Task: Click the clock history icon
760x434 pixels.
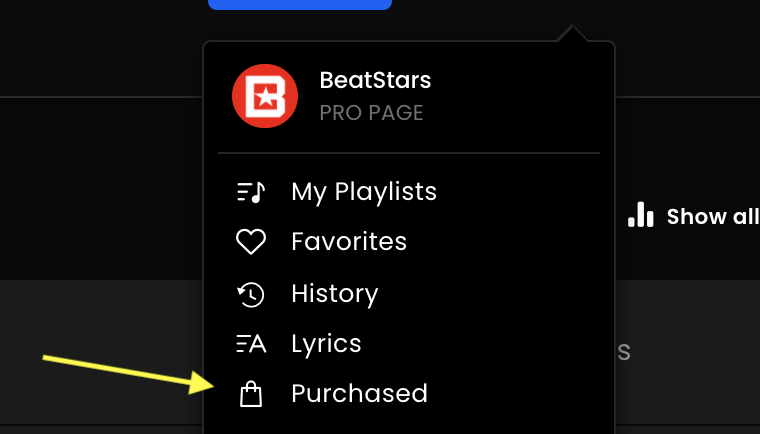Action: coord(251,294)
